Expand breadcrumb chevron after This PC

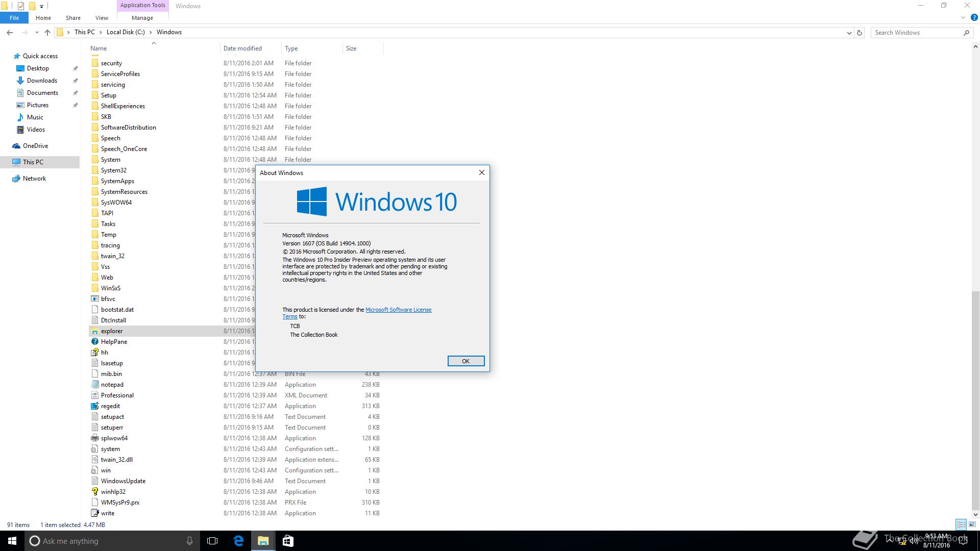101,32
